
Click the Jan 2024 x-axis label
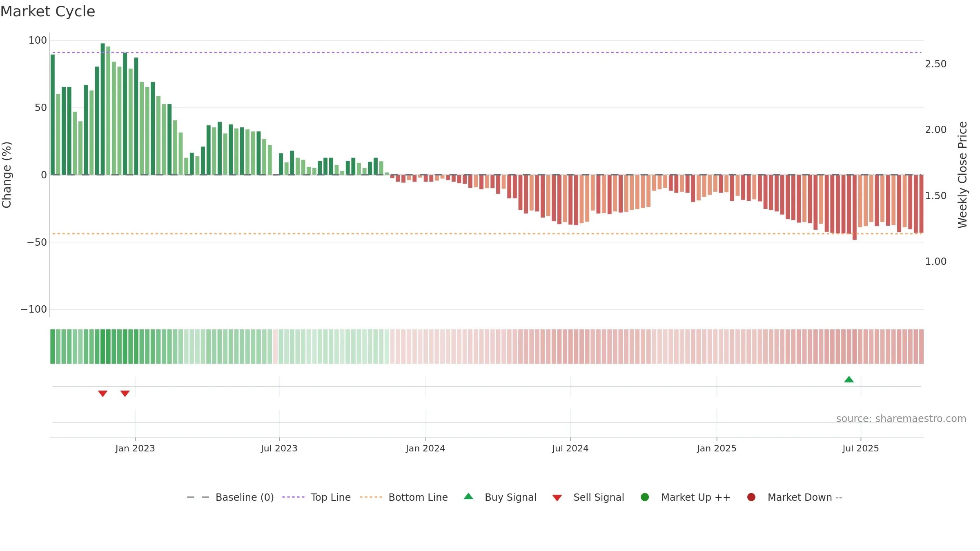click(425, 448)
